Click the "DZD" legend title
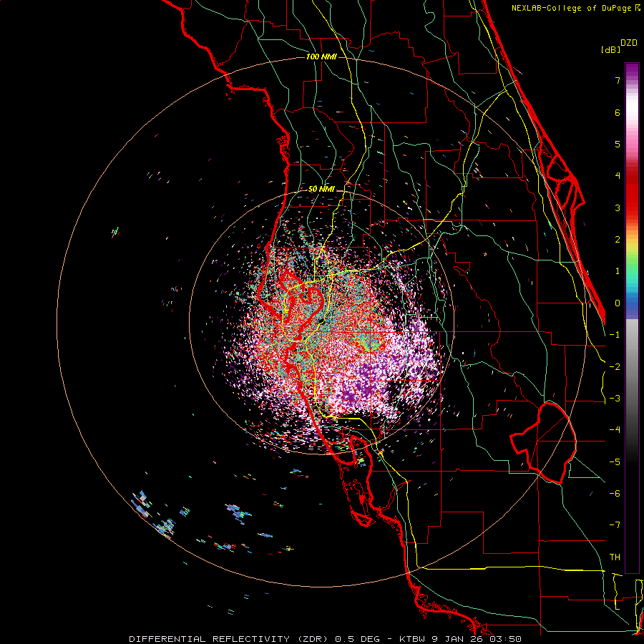644x644 pixels. (629, 43)
